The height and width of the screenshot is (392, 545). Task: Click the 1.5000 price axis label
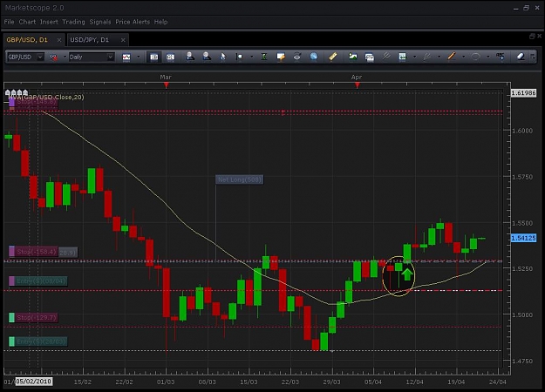click(x=522, y=315)
